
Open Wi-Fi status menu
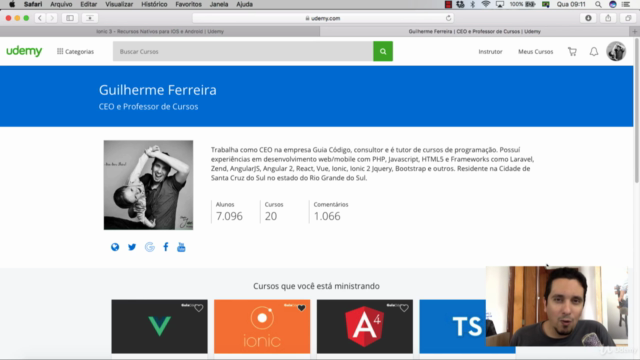click(486, 4)
